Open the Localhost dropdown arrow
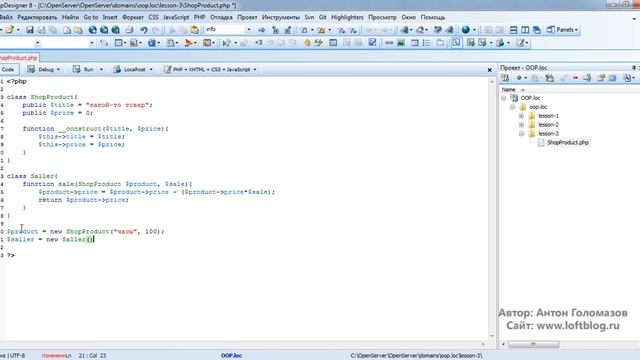 (151, 70)
